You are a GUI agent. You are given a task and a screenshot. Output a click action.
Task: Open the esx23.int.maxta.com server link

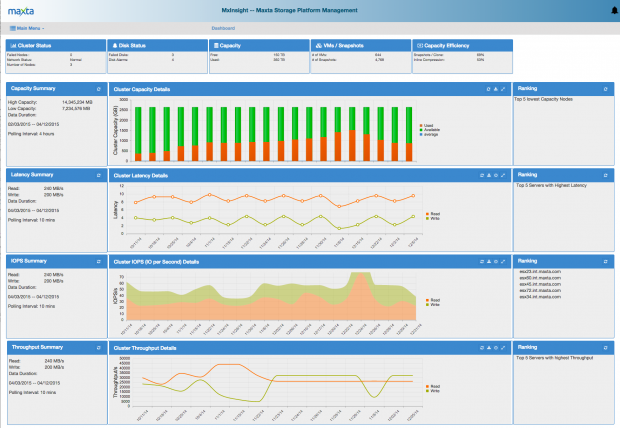(540, 271)
